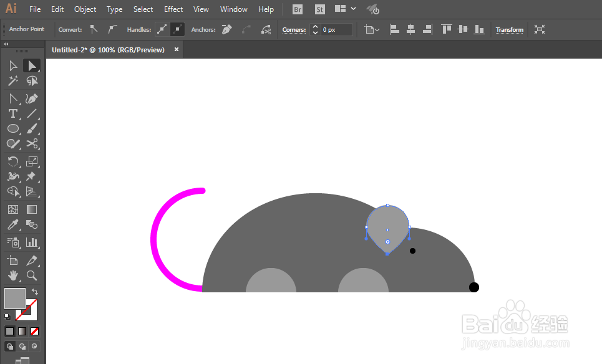Screen dimensions: 602x364
Task: Select the Gradient tool
Action: pyautogui.click(x=32, y=209)
